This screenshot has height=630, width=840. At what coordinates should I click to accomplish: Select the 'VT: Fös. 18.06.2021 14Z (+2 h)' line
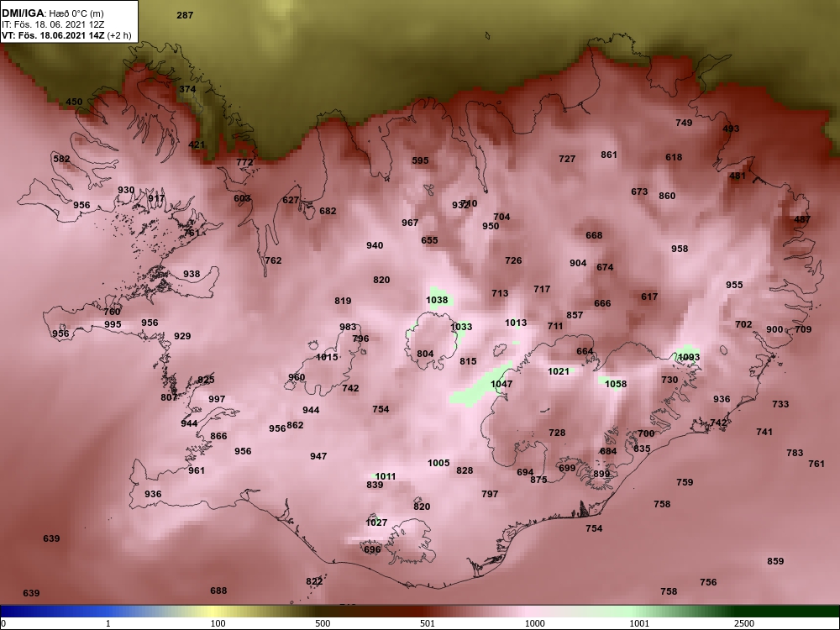pyautogui.click(x=66, y=35)
